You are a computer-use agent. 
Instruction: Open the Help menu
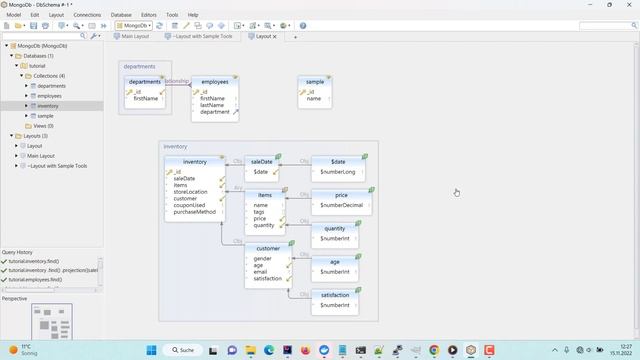[193, 15]
